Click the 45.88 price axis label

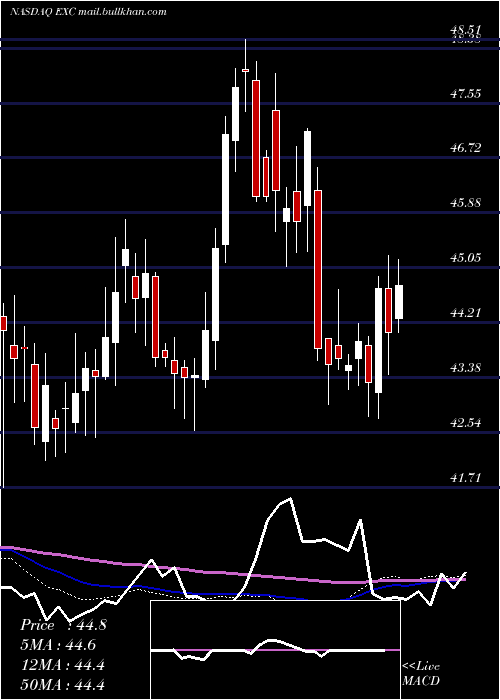coord(466,203)
